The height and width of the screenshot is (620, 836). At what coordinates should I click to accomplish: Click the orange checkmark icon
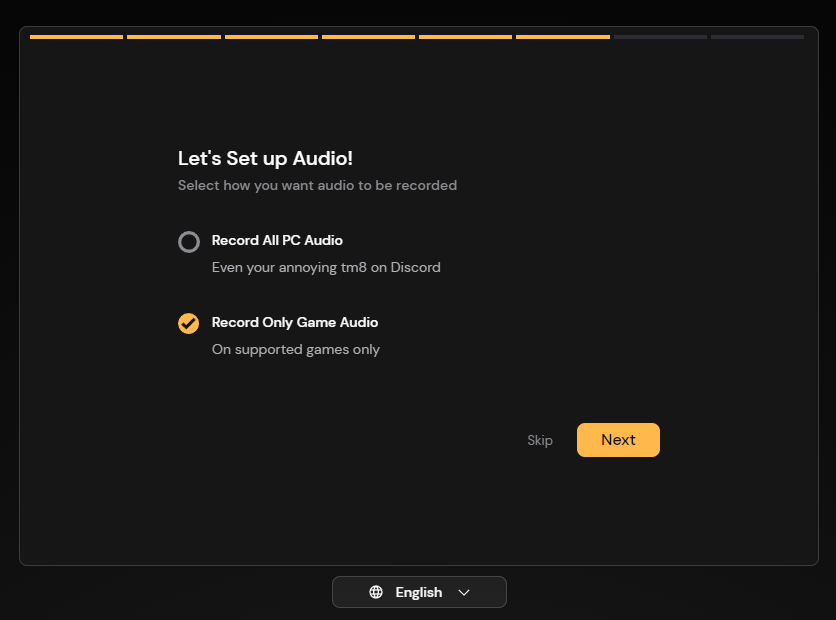click(188, 323)
